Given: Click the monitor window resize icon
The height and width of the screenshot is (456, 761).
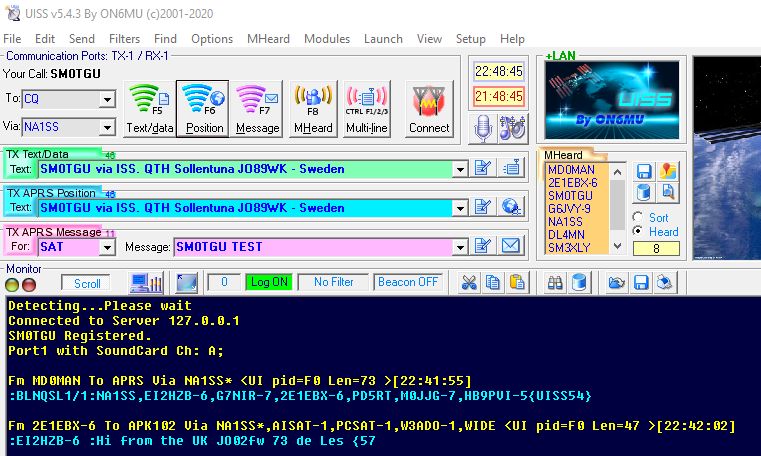Looking at the screenshot, I should 187,283.
